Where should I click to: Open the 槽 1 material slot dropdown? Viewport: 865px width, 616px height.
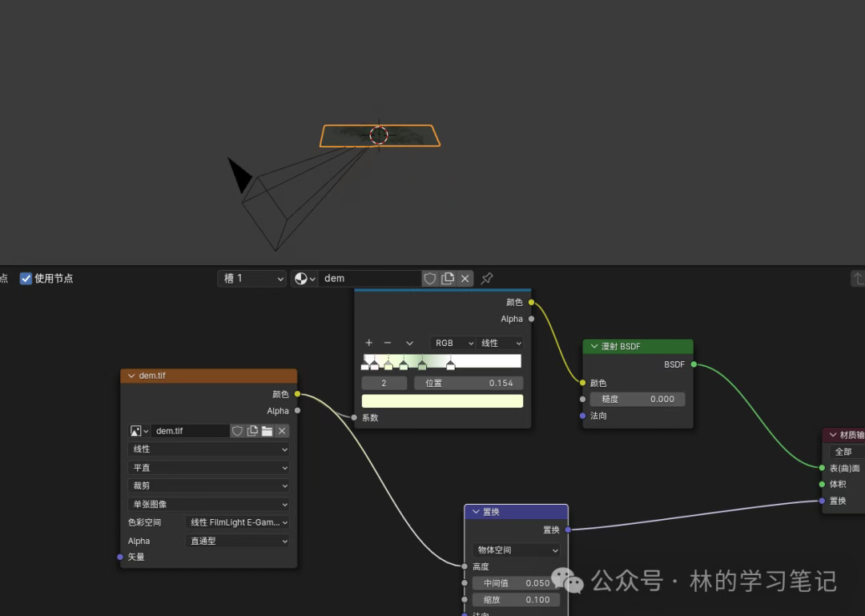point(251,279)
